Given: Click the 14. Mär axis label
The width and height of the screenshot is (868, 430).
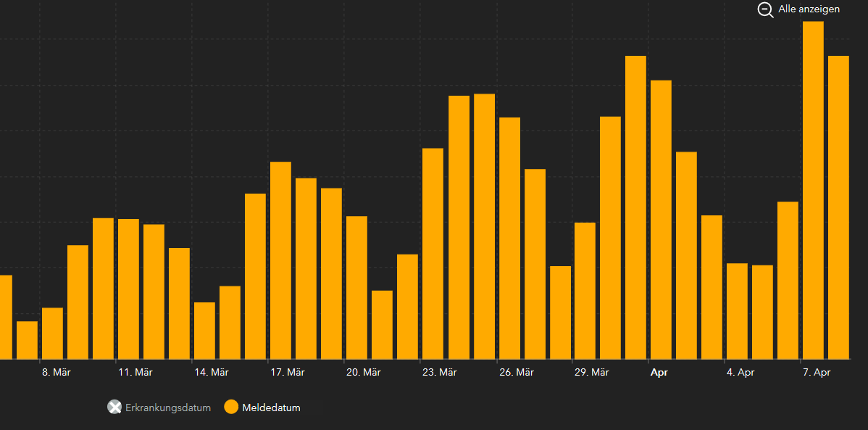Looking at the screenshot, I should tap(212, 373).
